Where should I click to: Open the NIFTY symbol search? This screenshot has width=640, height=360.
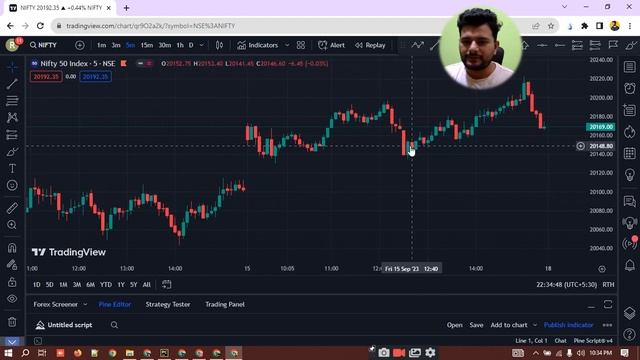tap(43, 45)
